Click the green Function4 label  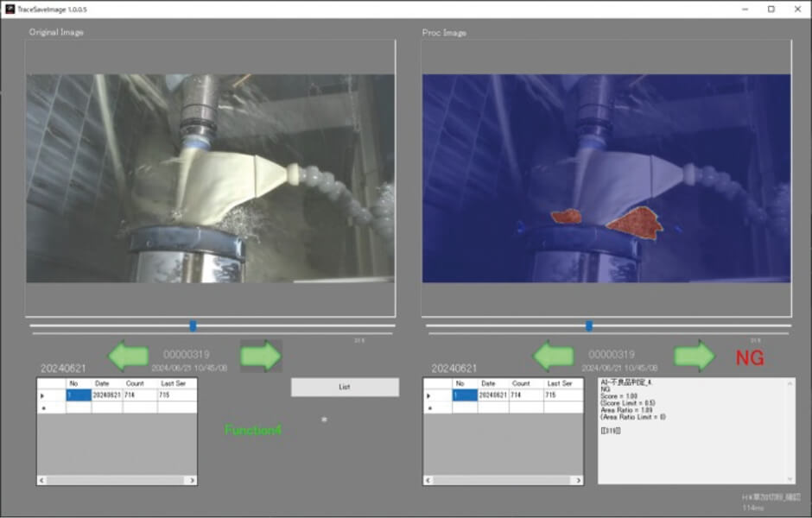click(x=251, y=429)
